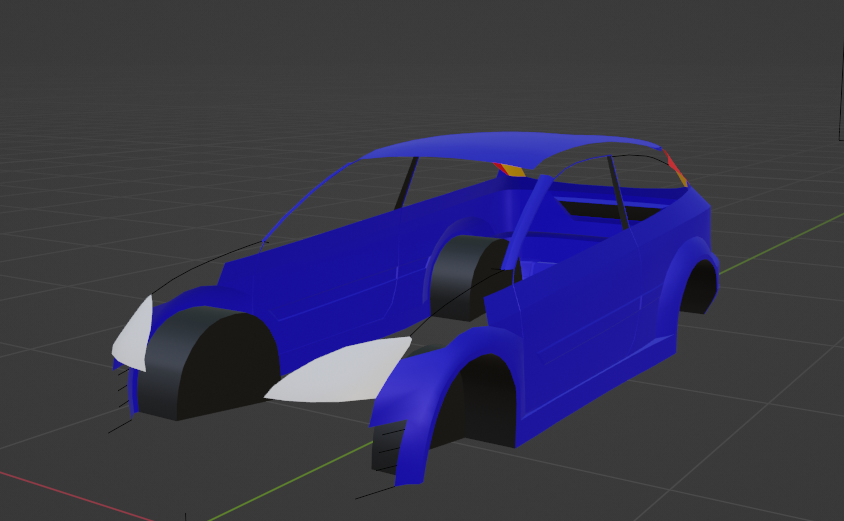Viewport: 844px width, 521px height.
Task: Select the thick blue windshield pillar below the roof
Action: pyautogui.click(x=528, y=222)
